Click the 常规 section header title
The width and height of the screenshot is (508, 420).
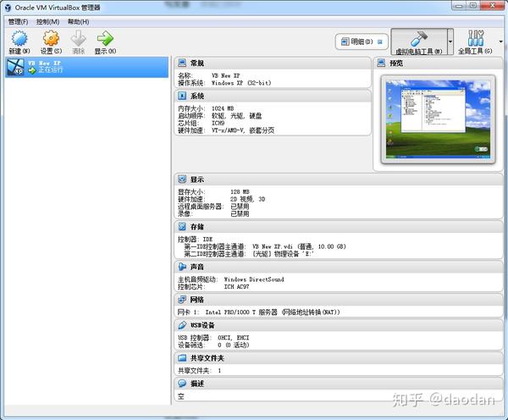coord(197,64)
